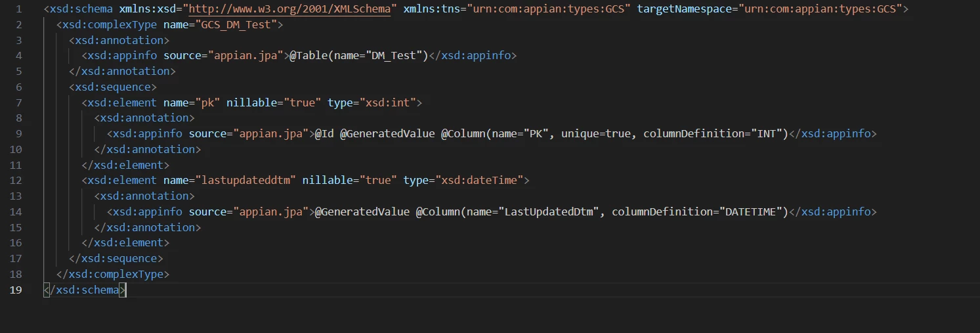The height and width of the screenshot is (333, 980).
Task: Click nillable="true" attribute on line 7
Action: [274, 102]
